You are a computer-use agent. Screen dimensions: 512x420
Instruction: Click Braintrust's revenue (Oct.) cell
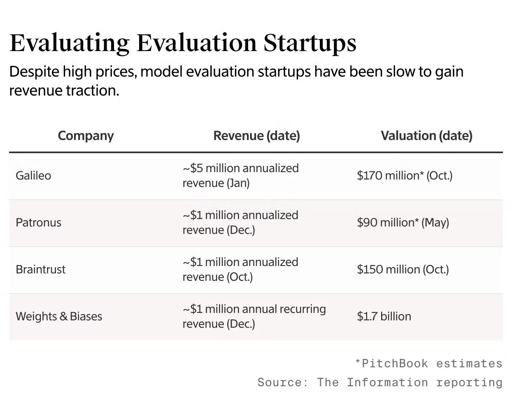point(240,269)
